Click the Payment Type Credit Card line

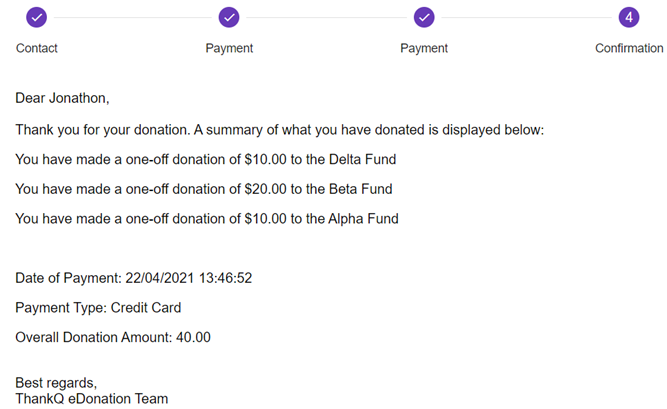[x=98, y=308]
